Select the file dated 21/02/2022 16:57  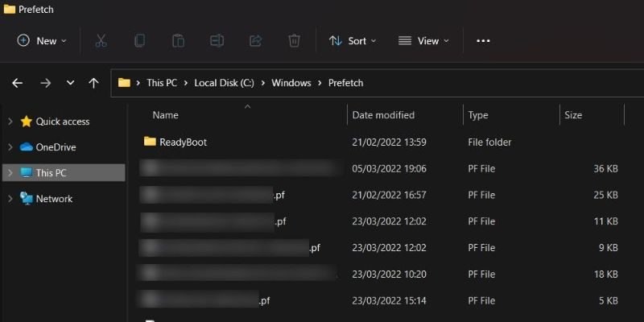point(378,195)
